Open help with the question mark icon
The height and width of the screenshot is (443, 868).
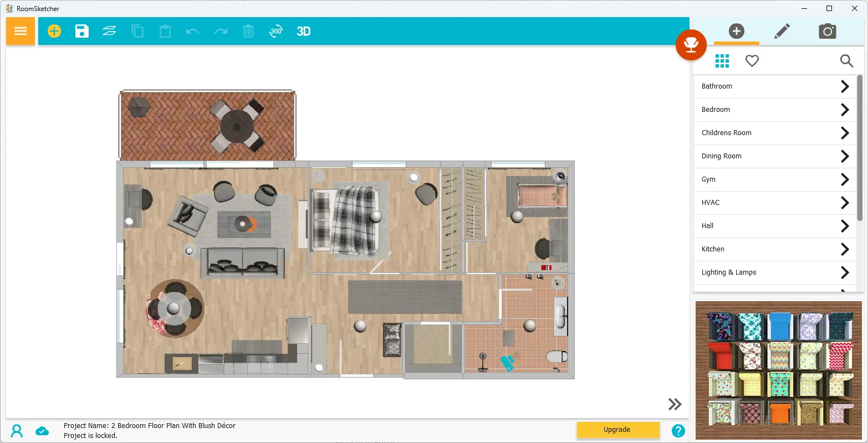click(678, 430)
